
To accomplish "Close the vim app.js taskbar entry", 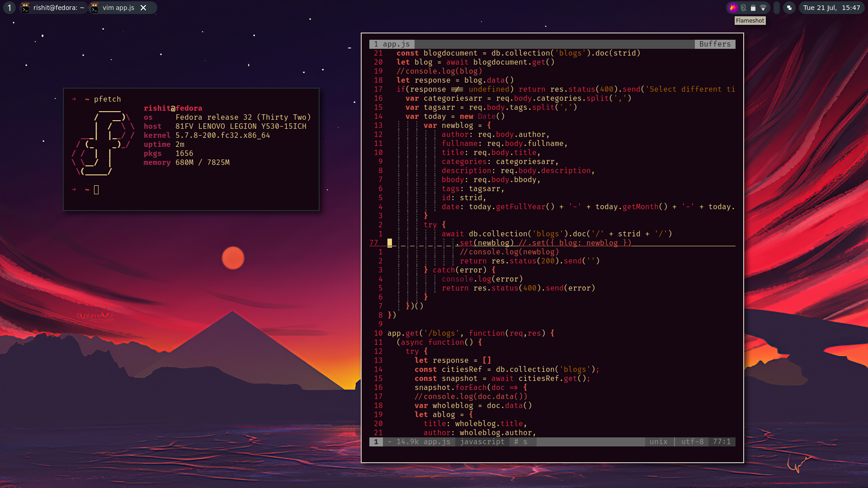I will point(143,8).
